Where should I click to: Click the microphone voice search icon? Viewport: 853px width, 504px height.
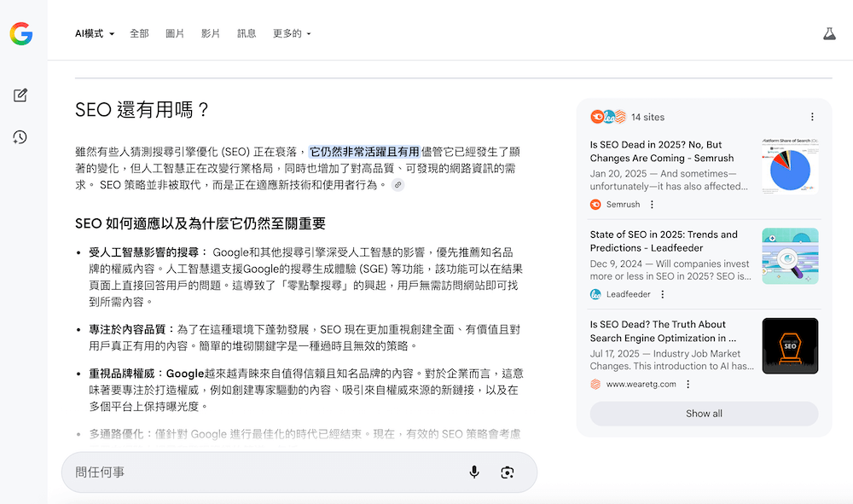(474, 472)
